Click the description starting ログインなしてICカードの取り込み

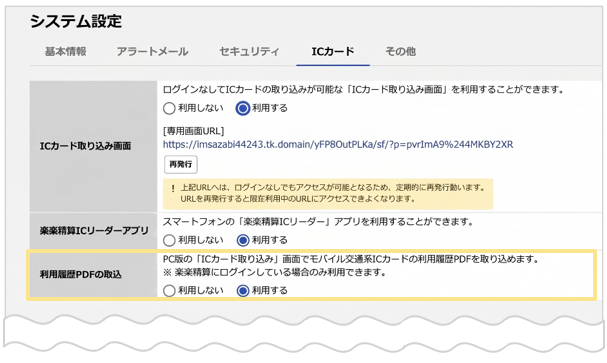363,90
